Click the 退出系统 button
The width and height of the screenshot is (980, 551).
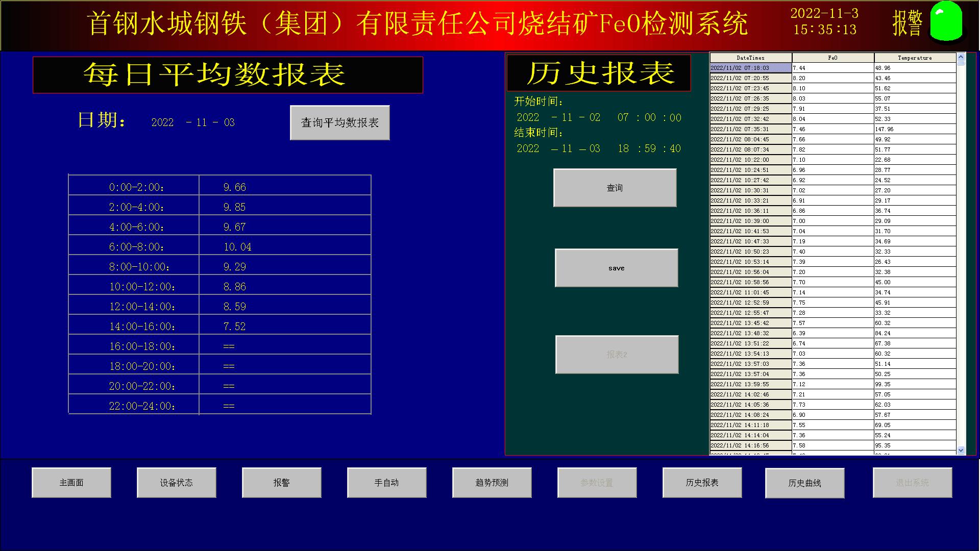point(913,483)
